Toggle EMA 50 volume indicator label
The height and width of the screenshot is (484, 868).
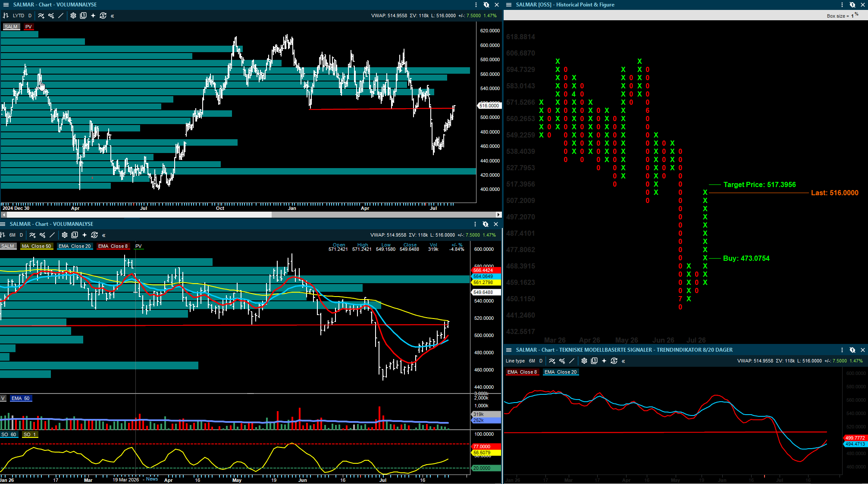[x=21, y=398]
